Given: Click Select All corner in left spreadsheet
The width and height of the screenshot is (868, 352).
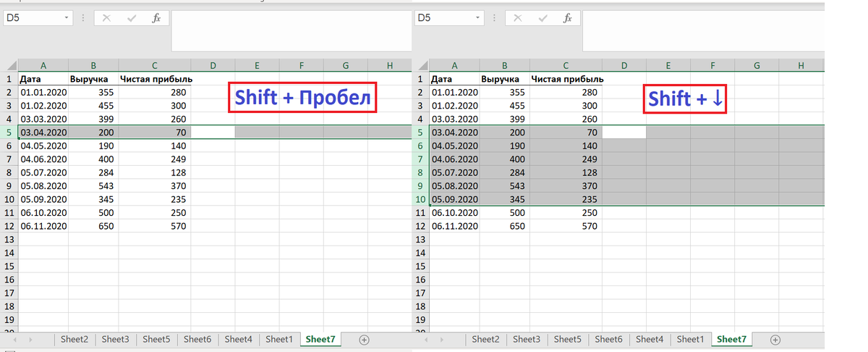Looking at the screenshot, I should [x=9, y=65].
